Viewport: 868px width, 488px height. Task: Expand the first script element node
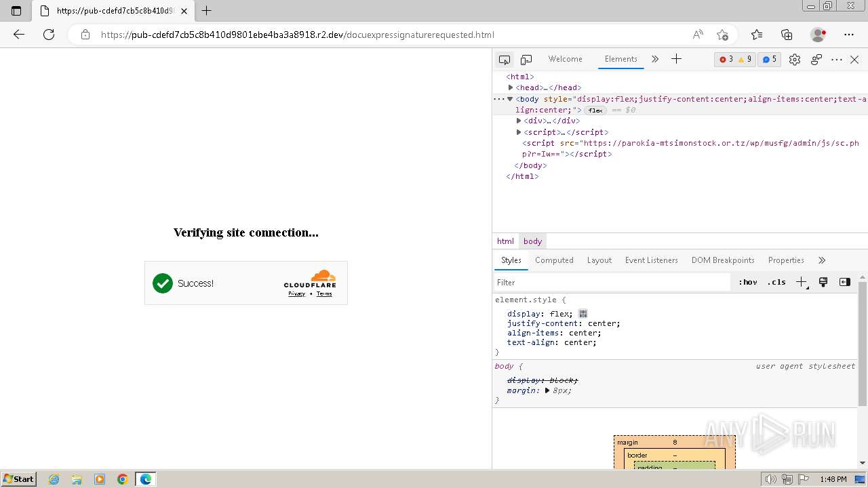pyautogui.click(x=519, y=132)
